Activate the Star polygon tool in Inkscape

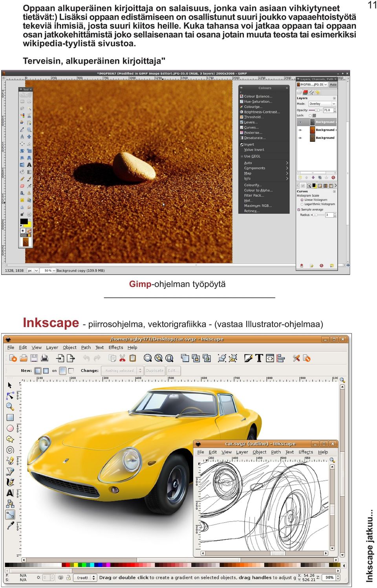[x=10, y=439]
